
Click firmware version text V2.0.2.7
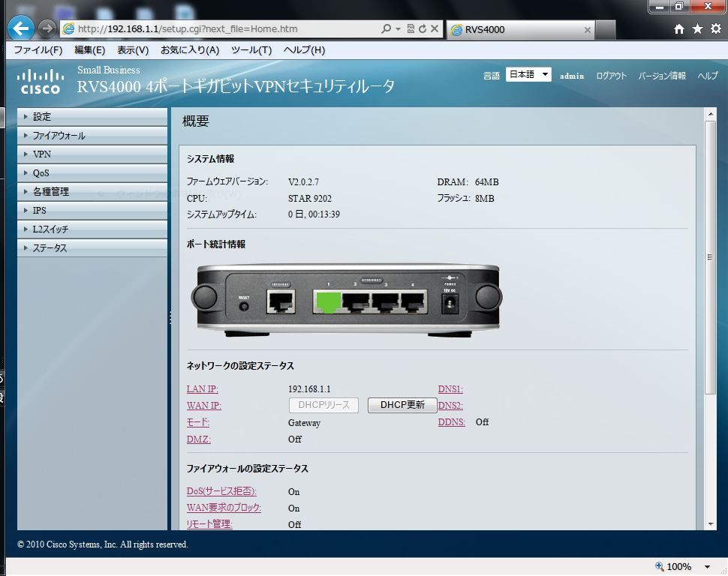(303, 182)
